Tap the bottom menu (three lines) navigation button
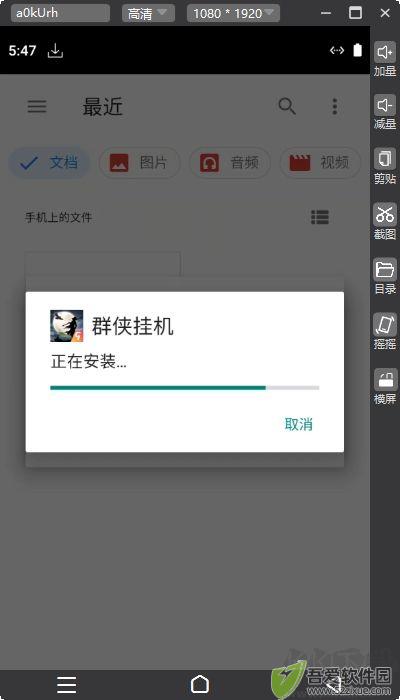The image size is (400, 700). tap(67, 685)
